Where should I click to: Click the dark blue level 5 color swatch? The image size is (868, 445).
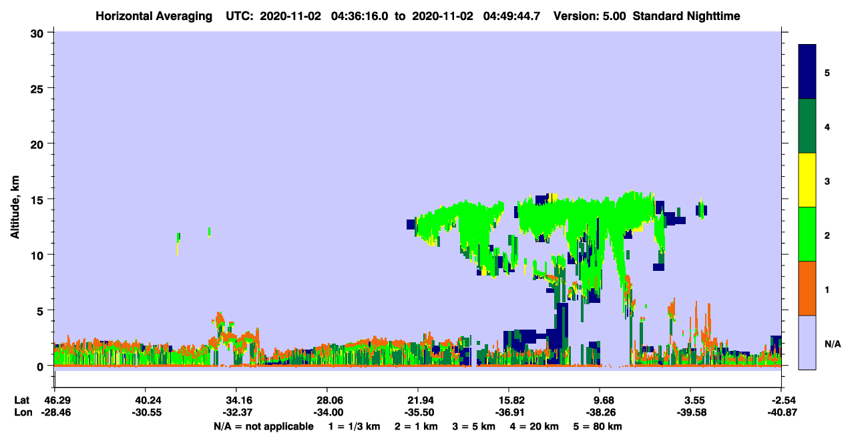pos(807,71)
